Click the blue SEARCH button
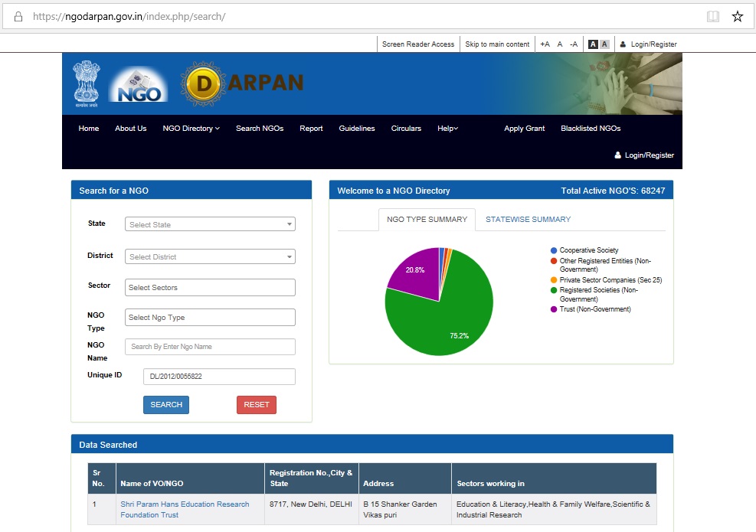This screenshot has width=756, height=532. point(166,405)
